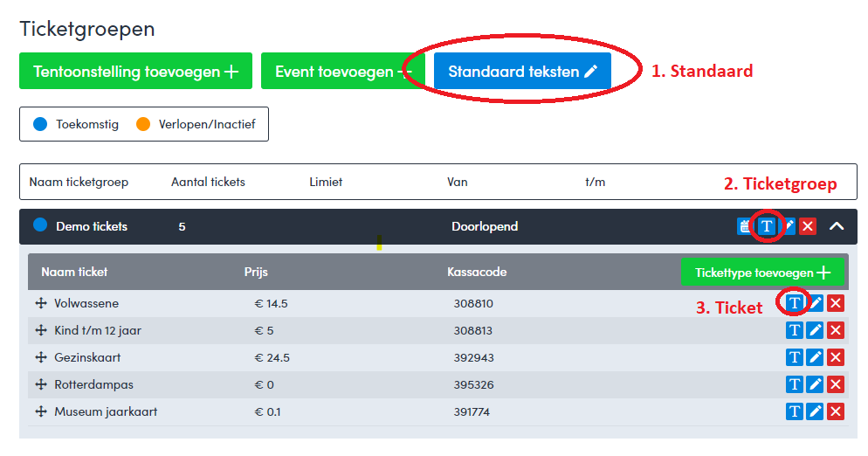Click Event toevoegen button
This screenshot has height=456, width=868.
(x=342, y=71)
